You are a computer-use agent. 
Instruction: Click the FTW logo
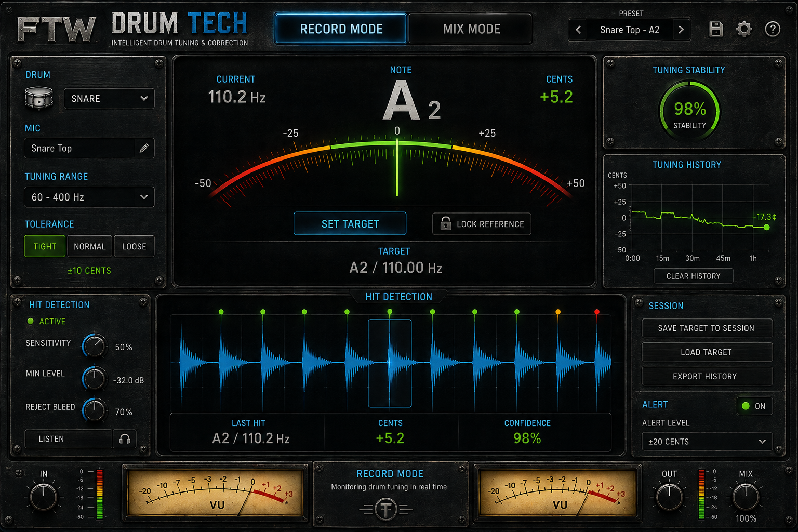[57, 29]
